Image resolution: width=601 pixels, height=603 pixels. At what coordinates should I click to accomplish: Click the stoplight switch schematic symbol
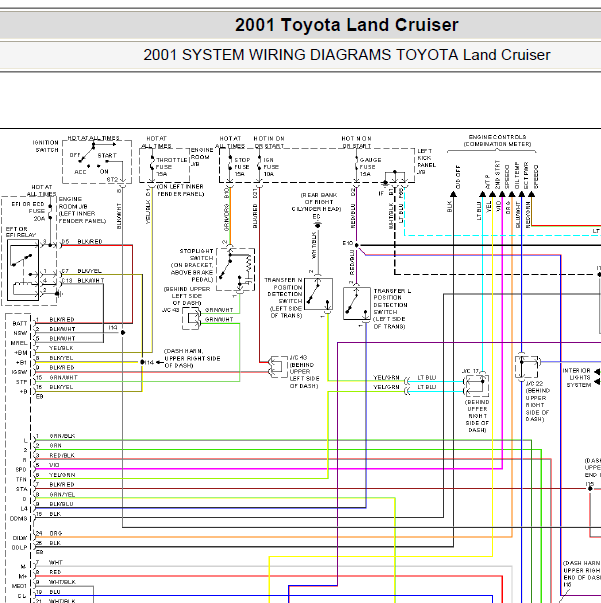[x=235, y=270]
